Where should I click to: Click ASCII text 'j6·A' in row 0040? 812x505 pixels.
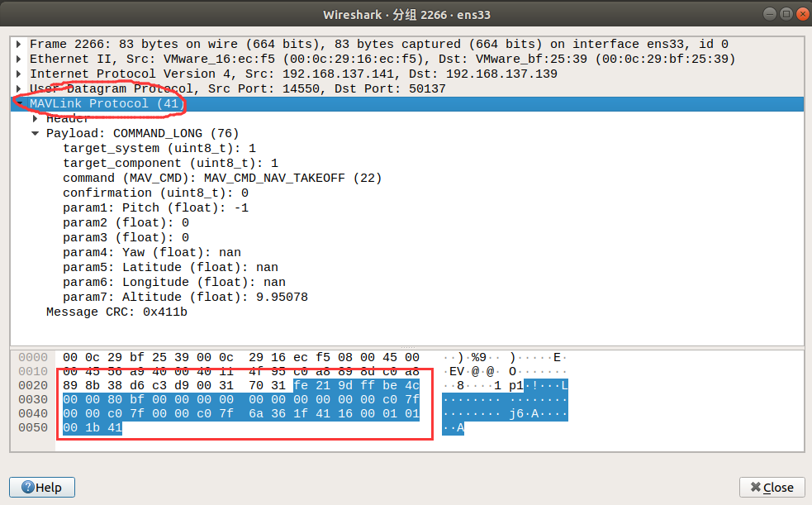524,413
